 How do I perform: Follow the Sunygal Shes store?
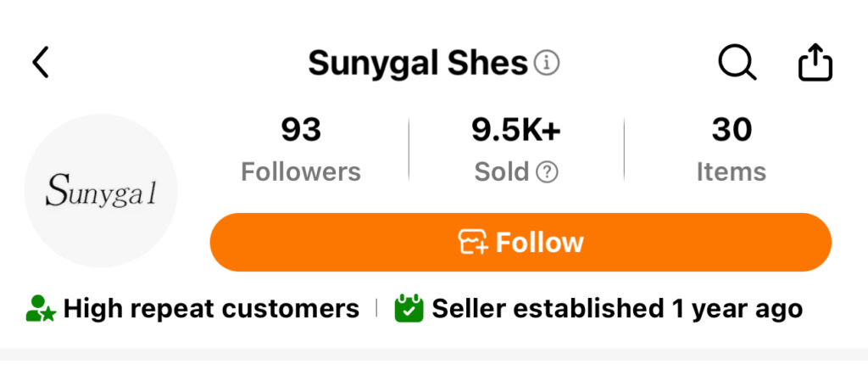pos(520,242)
